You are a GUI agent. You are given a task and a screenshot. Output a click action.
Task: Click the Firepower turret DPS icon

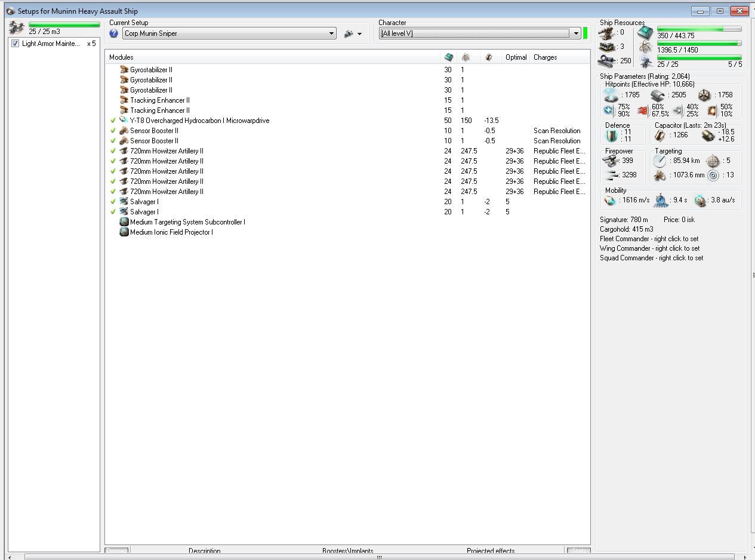click(611, 160)
